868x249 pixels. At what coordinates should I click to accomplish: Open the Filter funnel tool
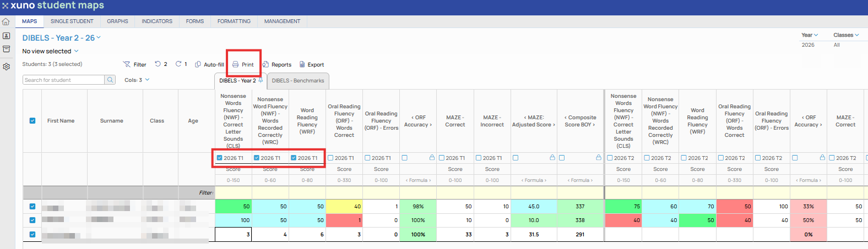pyautogui.click(x=127, y=64)
